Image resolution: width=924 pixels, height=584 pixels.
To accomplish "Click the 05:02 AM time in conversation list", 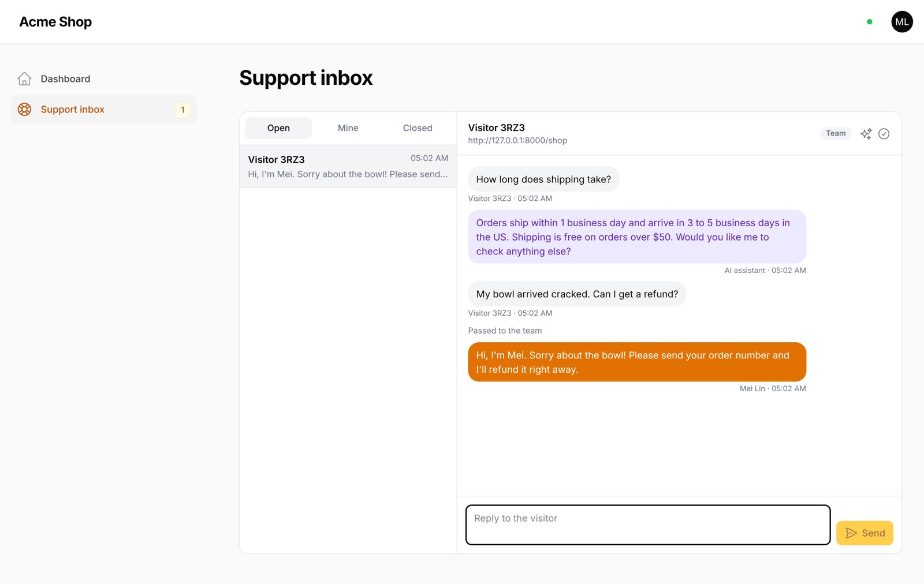I will point(429,158).
